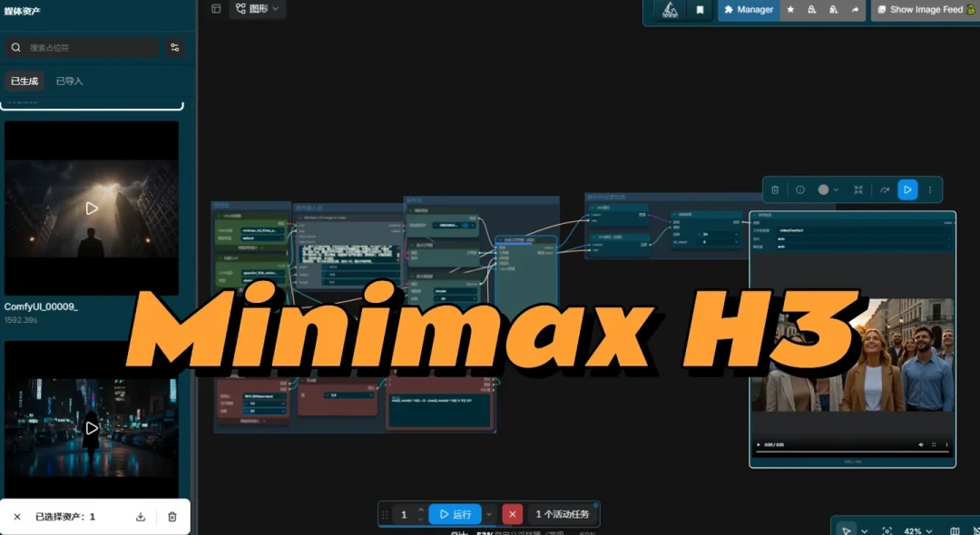Switch to the 已导入 tab
This screenshot has height=535, width=980.
69,81
